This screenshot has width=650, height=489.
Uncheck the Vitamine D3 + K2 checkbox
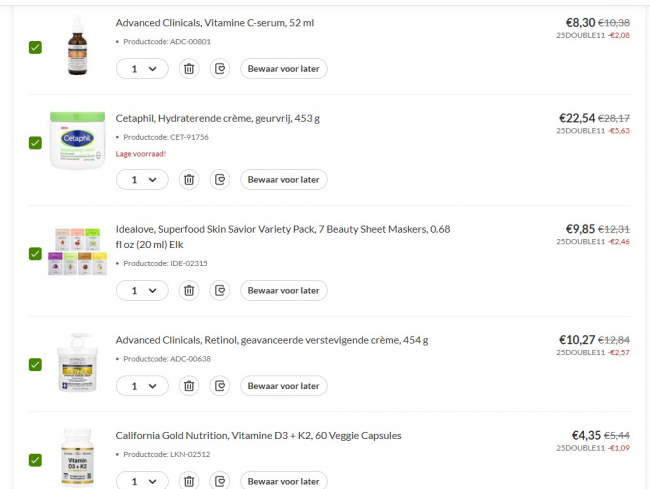coord(35,460)
